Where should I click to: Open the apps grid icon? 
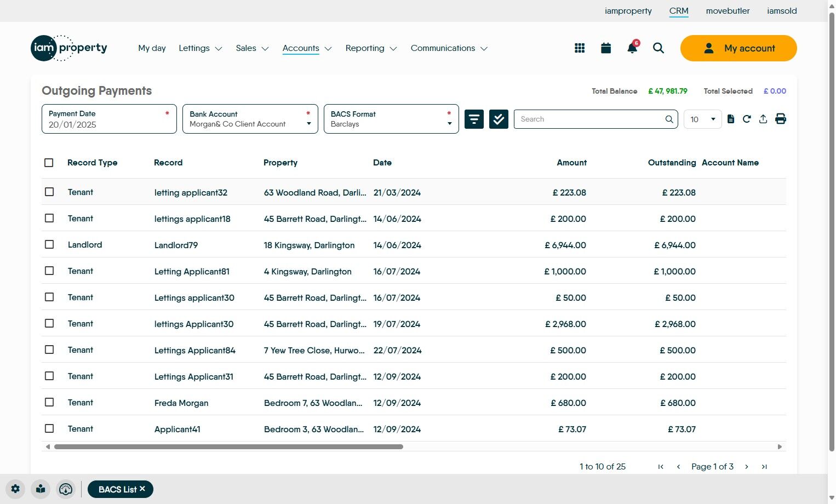pos(580,48)
